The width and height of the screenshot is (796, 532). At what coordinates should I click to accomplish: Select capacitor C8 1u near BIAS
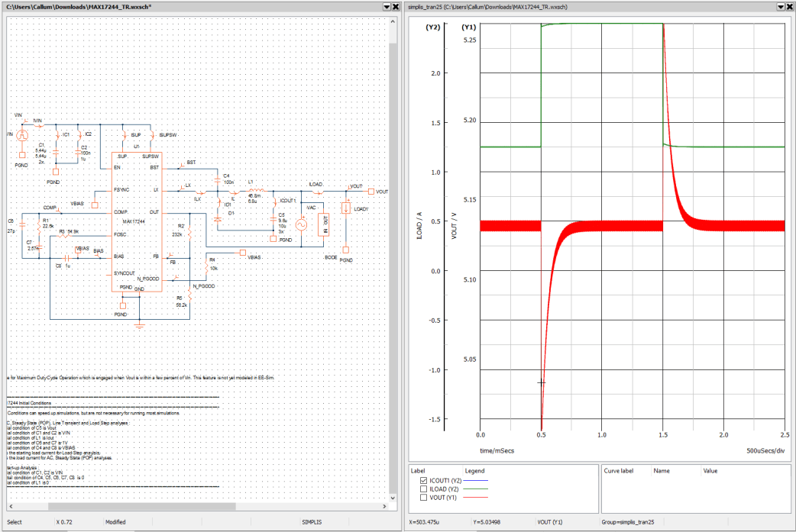(66, 258)
